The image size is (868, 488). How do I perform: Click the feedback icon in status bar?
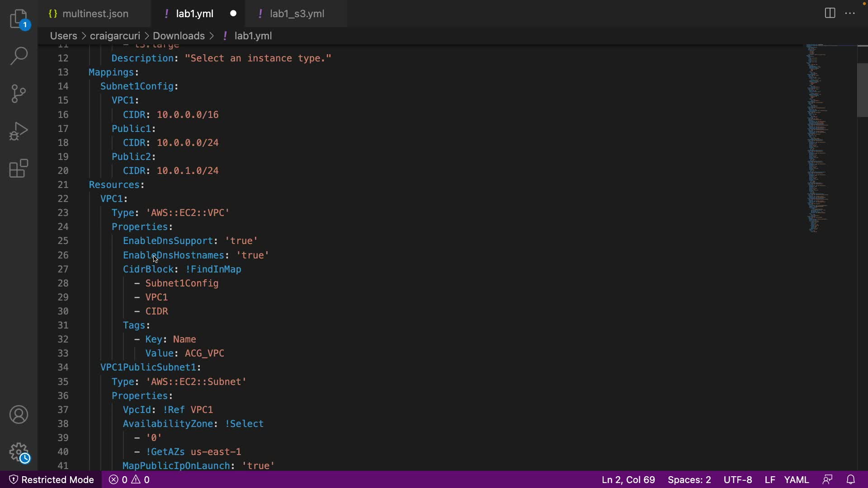click(827, 479)
